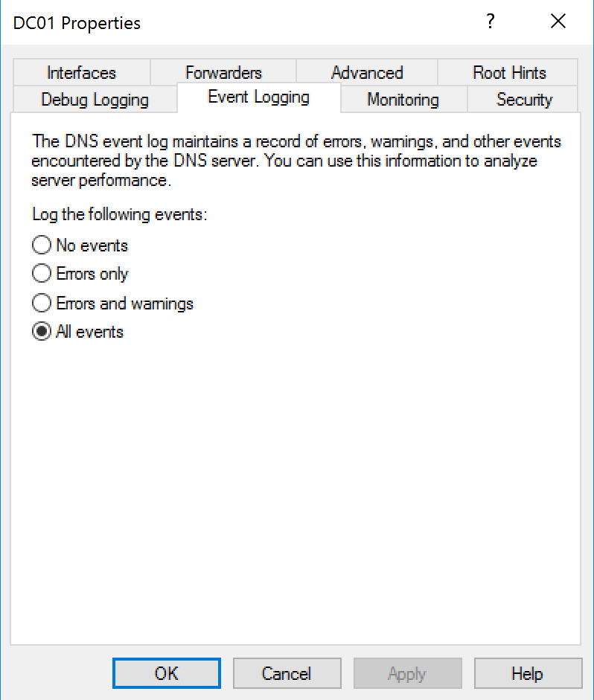Switch to the Forwarders tab
Screen dimensions: 594x700
(x=223, y=73)
